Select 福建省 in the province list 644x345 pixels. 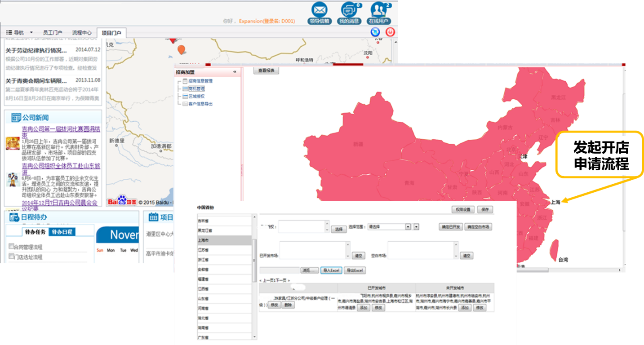[x=224, y=279]
